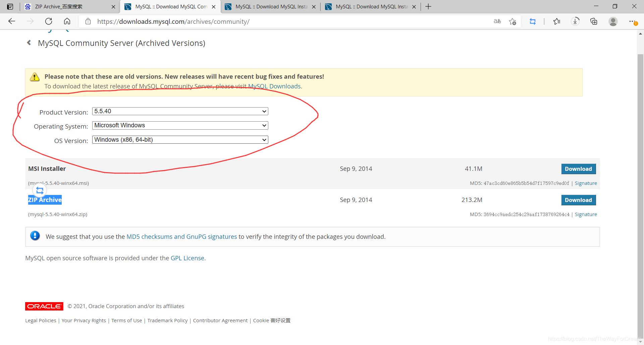Click the MySQL Community Server heading
The image size is (644, 345).
click(121, 43)
